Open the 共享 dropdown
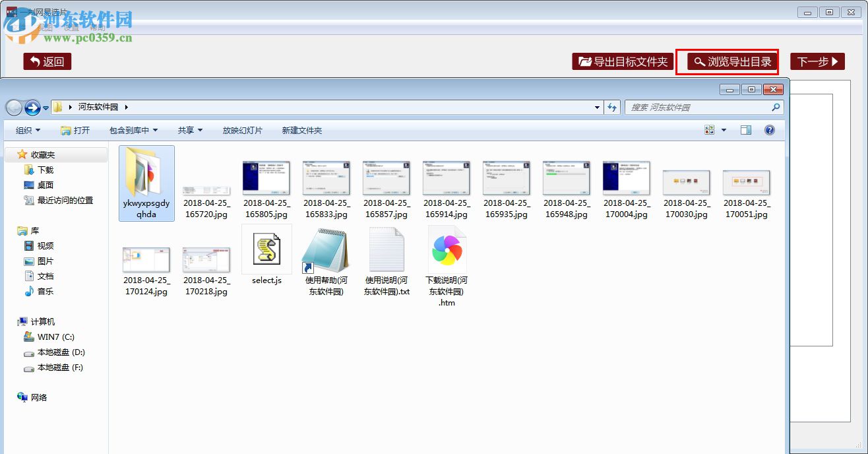This screenshot has width=868, height=454. [189, 130]
